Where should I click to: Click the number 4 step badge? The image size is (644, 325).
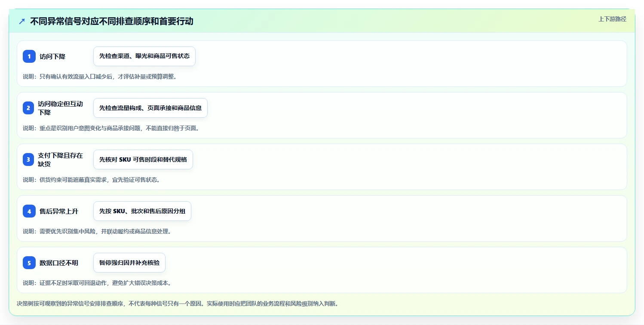29,211
